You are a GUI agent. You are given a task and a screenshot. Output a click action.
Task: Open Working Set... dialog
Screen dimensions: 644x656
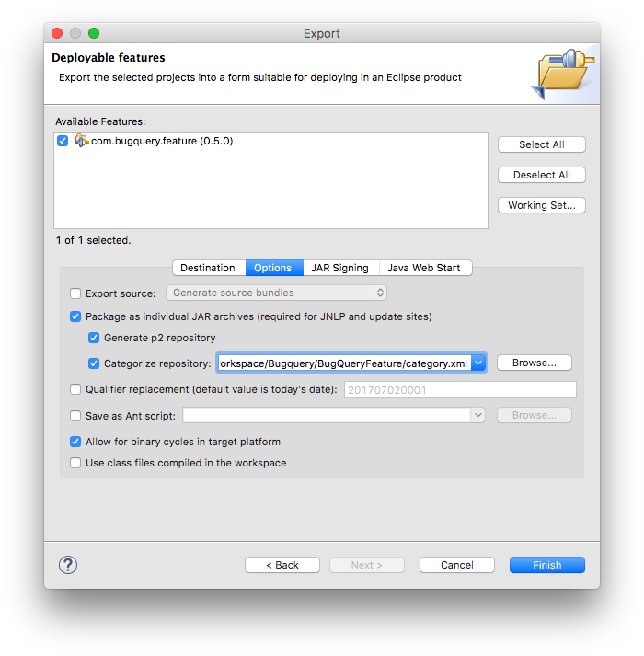coord(542,205)
